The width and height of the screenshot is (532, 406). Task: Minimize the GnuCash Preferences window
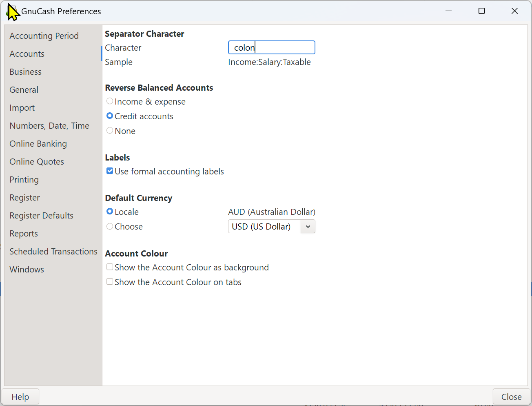pyautogui.click(x=448, y=11)
